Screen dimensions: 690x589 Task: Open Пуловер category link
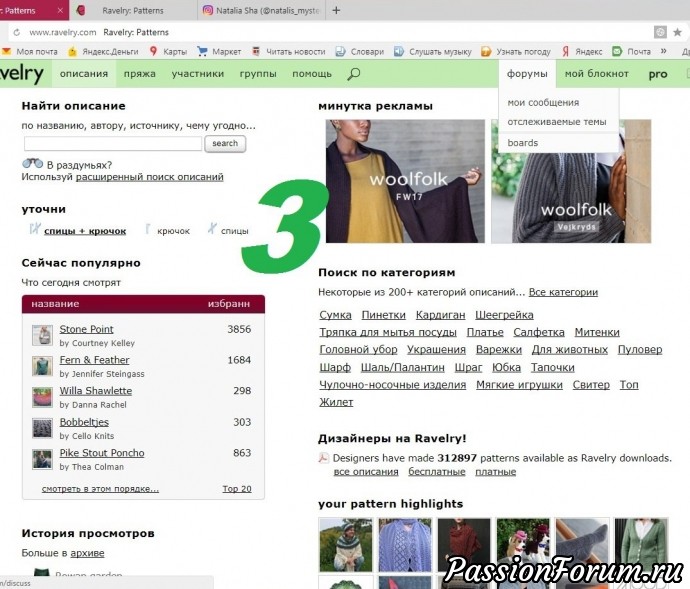(x=640, y=350)
